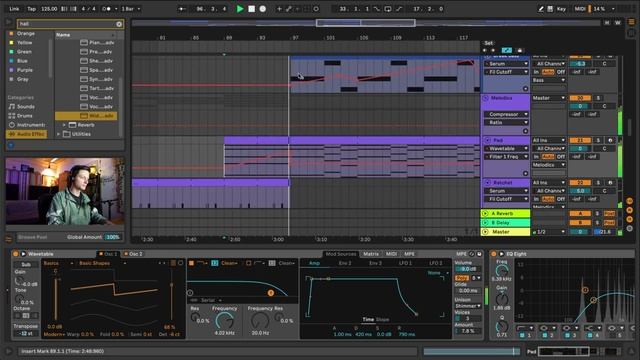Image resolution: width=640 pixels, height=360 pixels.
Task: Add automation lane on Pad track
Action: pos(525,173)
